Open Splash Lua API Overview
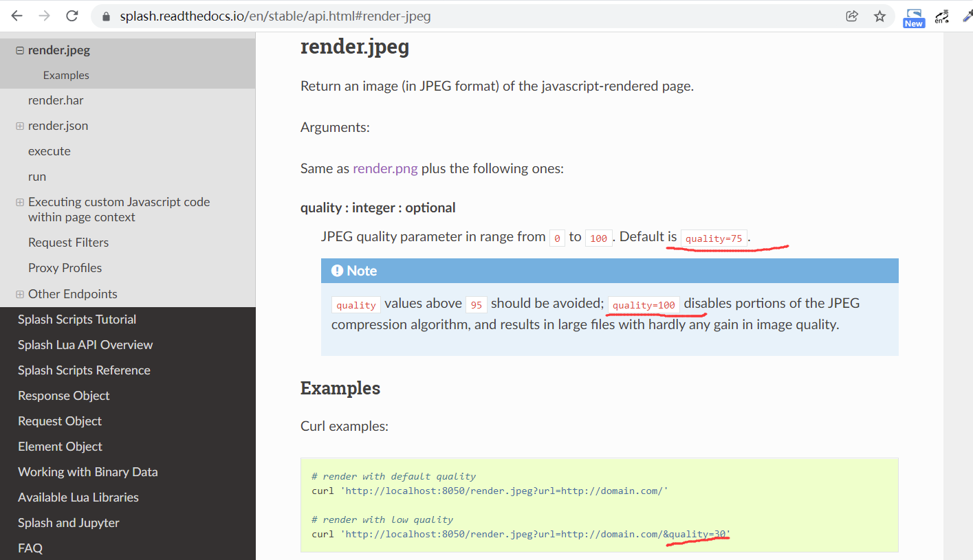The width and height of the screenshot is (973, 560). [85, 345]
